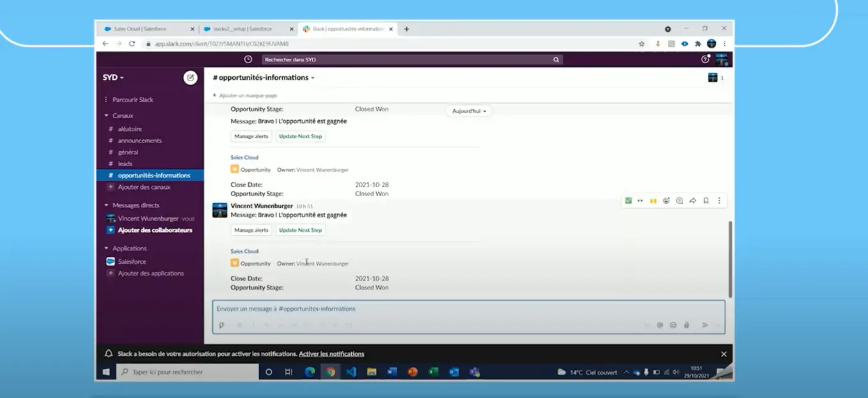868x398 pixels.
Task: Open File Explorer from taskbar
Action: pyautogui.click(x=371, y=372)
